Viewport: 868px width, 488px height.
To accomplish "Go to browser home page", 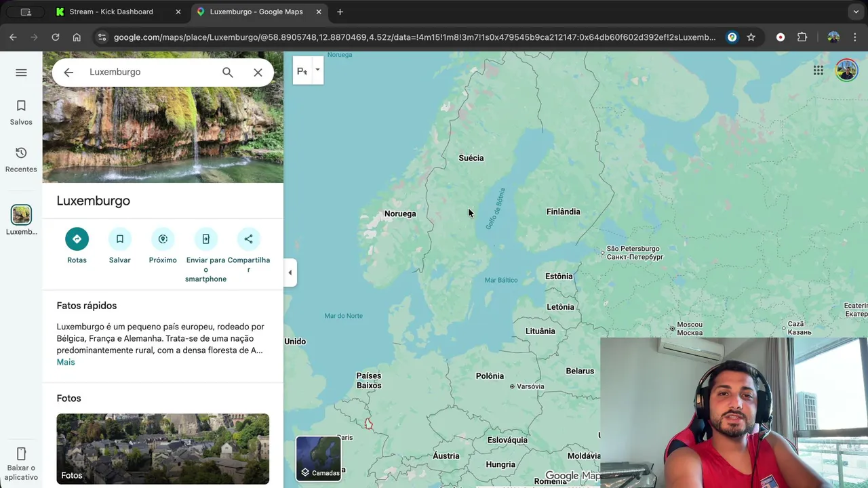I will [x=77, y=37].
